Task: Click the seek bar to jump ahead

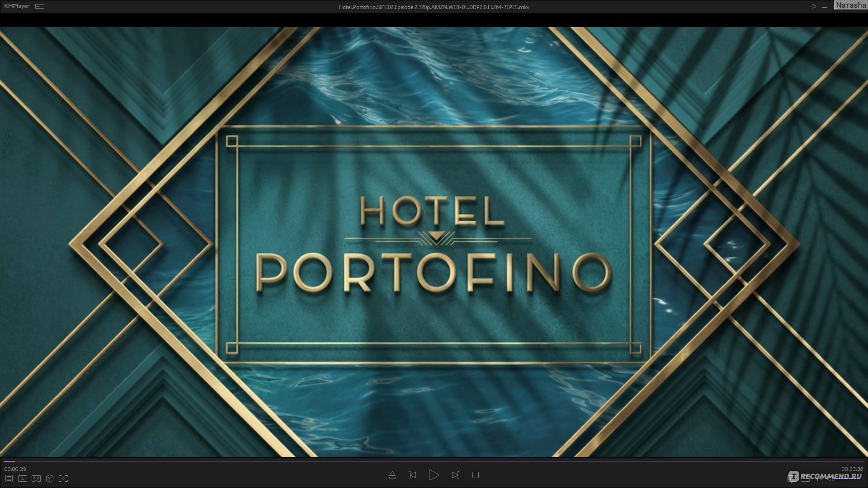Action: coord(434,461)
